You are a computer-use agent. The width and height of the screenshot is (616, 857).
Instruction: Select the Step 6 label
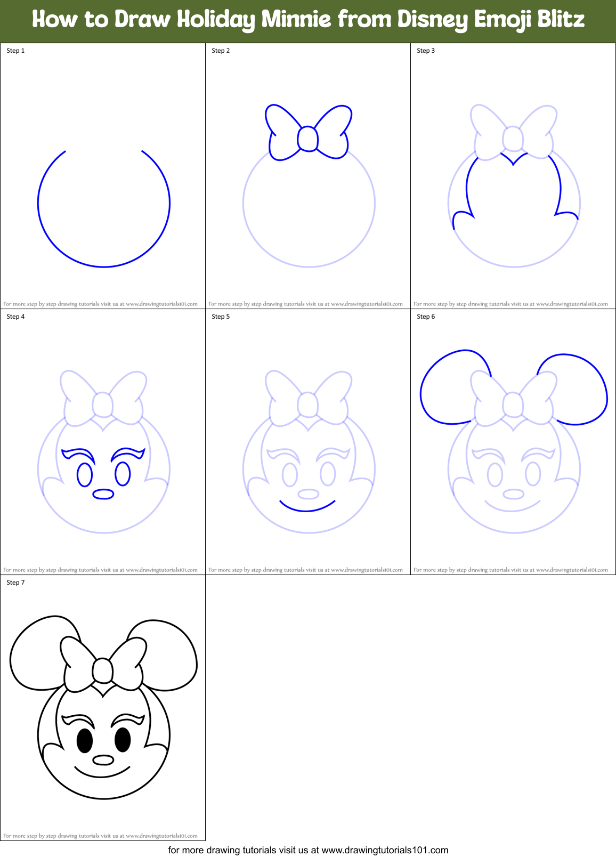click(x=426, y=317)
